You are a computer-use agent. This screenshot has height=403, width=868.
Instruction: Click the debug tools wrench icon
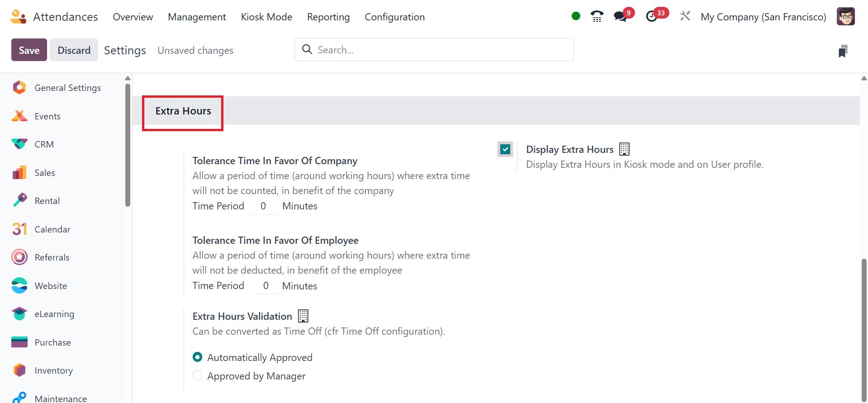(685, 17)
